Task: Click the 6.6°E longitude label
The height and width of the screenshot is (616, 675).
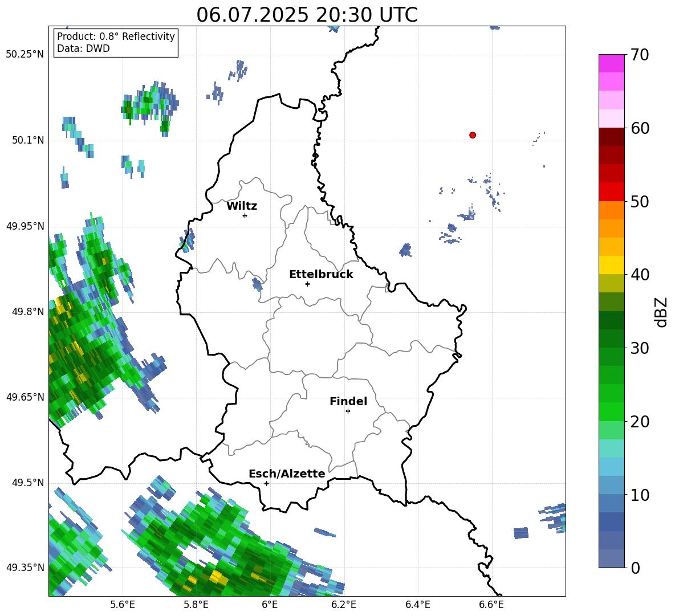Action: pyautogui.click(x=491, y=605)
